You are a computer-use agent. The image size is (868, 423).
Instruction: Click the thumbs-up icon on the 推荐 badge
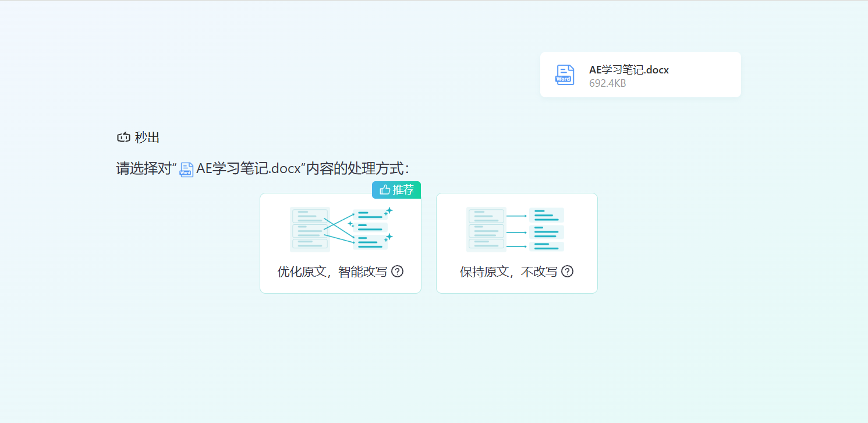[x=384, y=190]
